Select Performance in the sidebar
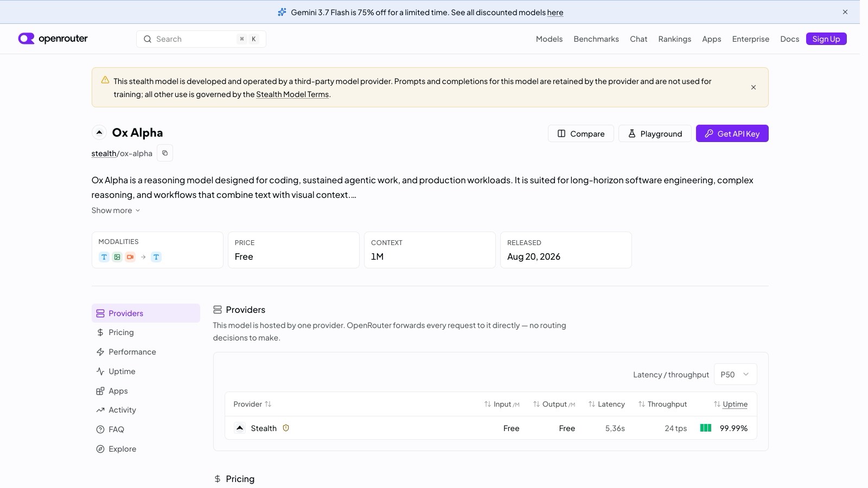The image size is (868, 488). click(x=145, y=352)
